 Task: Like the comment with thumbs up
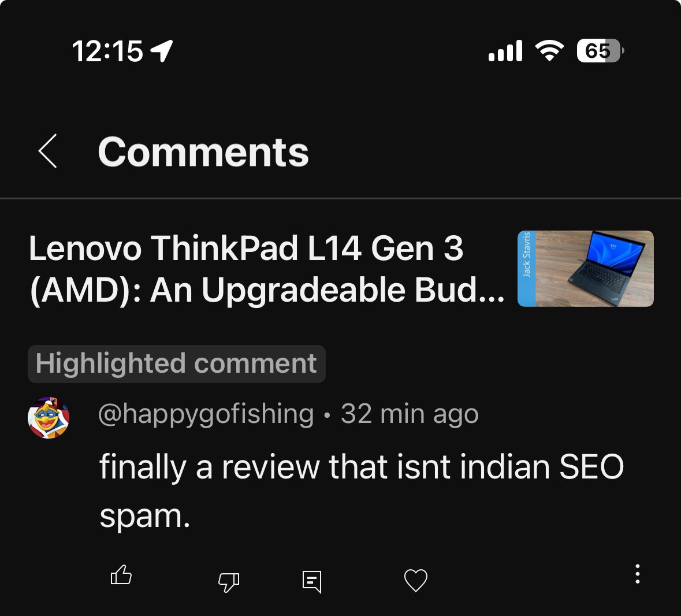pyautogui.click(x=121, y=575)
